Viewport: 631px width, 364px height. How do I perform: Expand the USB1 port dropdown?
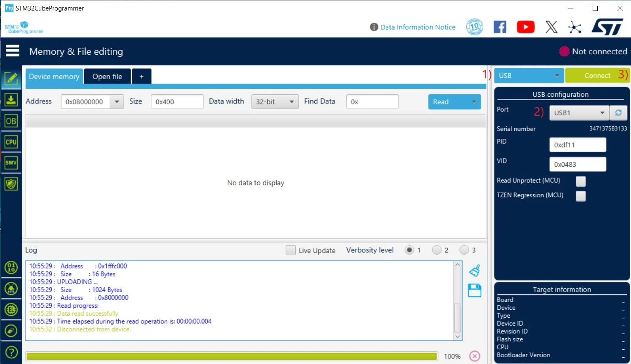click(579, 113)
